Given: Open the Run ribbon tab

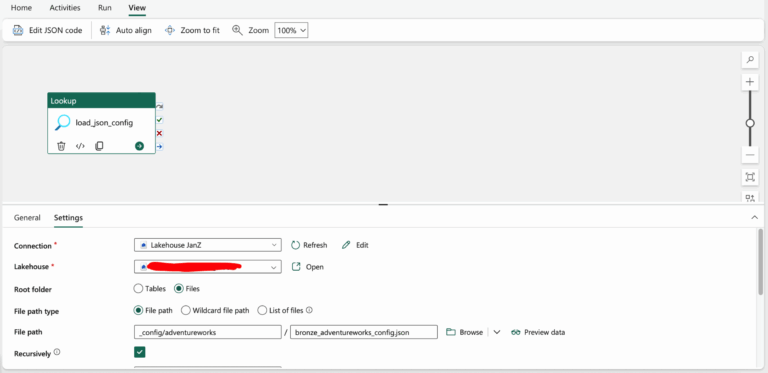Looking at the screenshot, I should pyautogui.click(x=104, y=8).
